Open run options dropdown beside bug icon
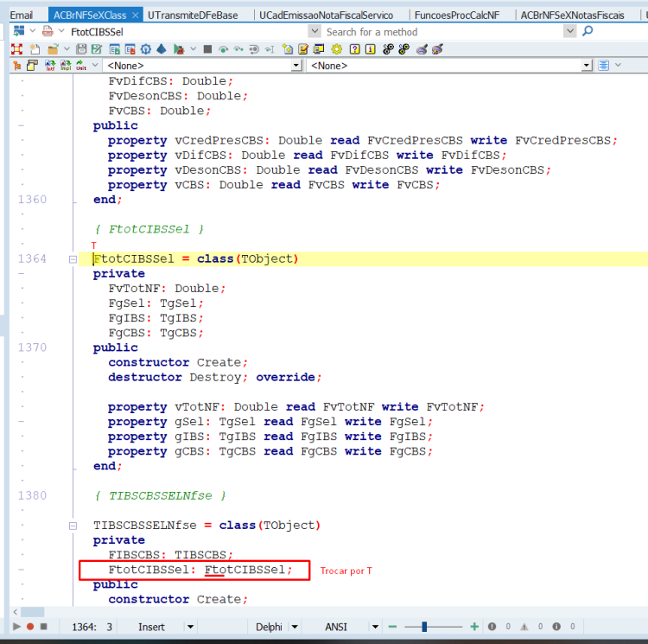Image resolution: width=648 pixels, height=644 pixels. point(193,49)
